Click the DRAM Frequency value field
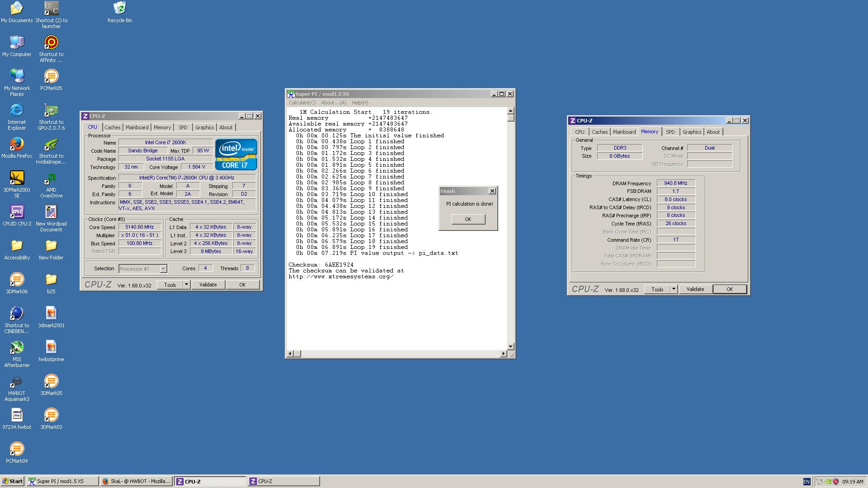This screenshot has height=488, width=868. tap(675, 183)
